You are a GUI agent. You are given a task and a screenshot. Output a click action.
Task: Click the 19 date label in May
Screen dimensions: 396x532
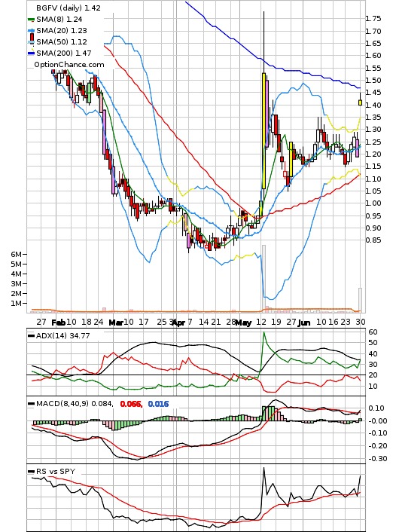pos(276,322)
